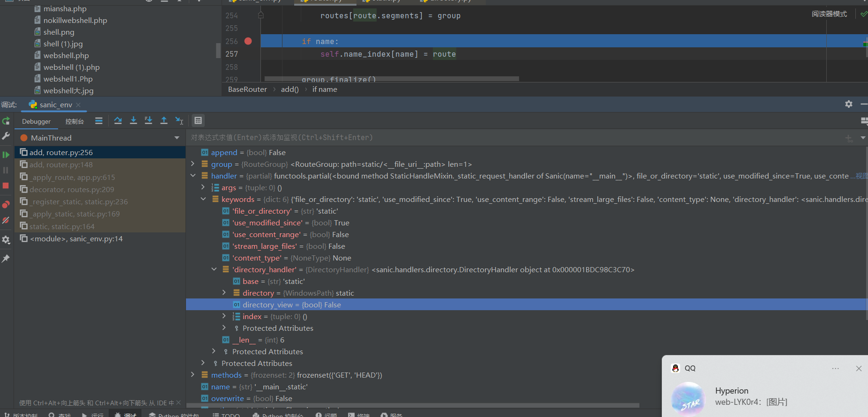Step over the current line
This screenshot has height=417, width=868.
click(118, 121)
